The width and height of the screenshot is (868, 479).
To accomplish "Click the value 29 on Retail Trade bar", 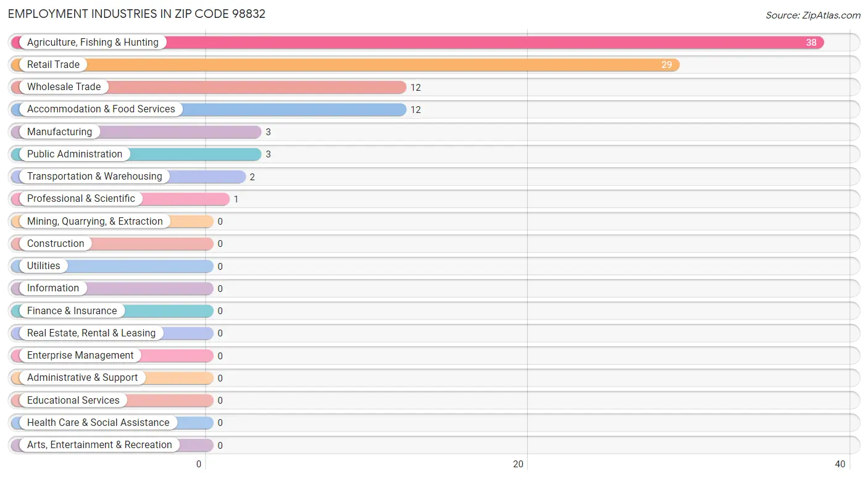I will point(667,65).
